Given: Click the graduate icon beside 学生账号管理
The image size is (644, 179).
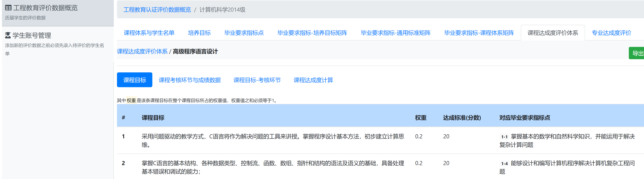Looking at the screenshot, I should tap(8, 35).
